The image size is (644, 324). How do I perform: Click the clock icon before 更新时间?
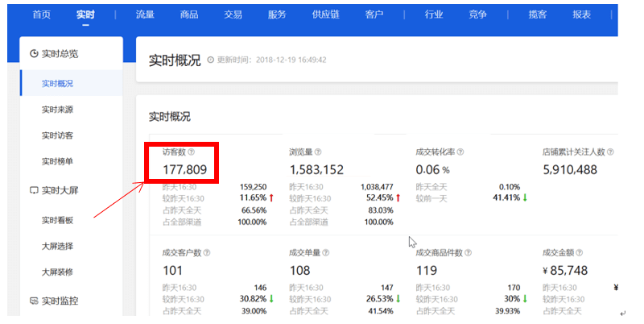(211, 60)
